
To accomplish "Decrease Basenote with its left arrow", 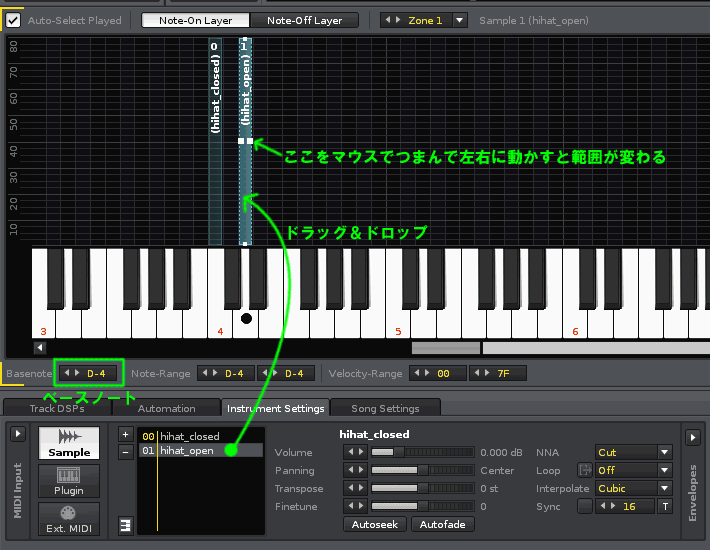I will (67, 373).
